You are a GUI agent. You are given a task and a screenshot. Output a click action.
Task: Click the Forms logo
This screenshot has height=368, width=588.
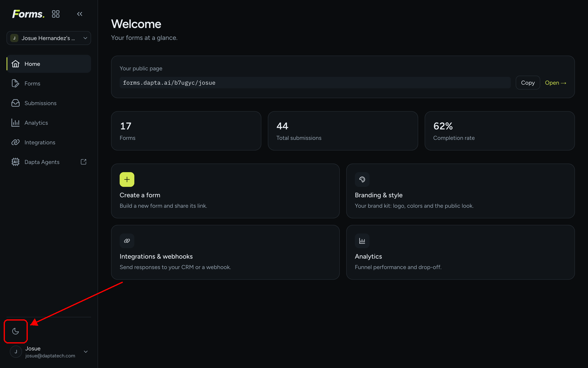coord(28,14)
